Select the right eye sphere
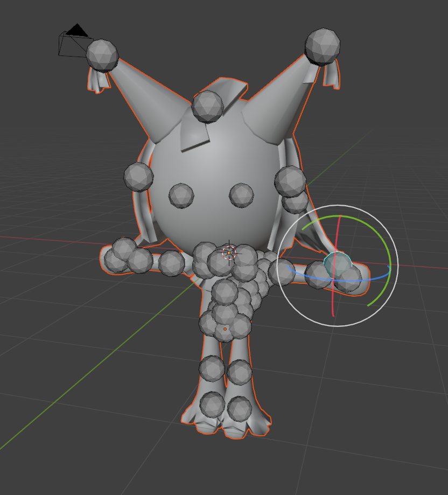The width and height of the screenshot is (448, 495). 241,195
